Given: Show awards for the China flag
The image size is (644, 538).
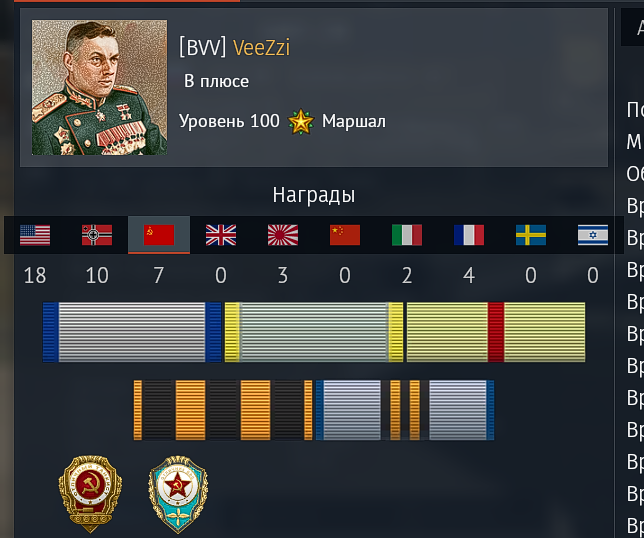Looking at the screenshot, I should point(345,235).
